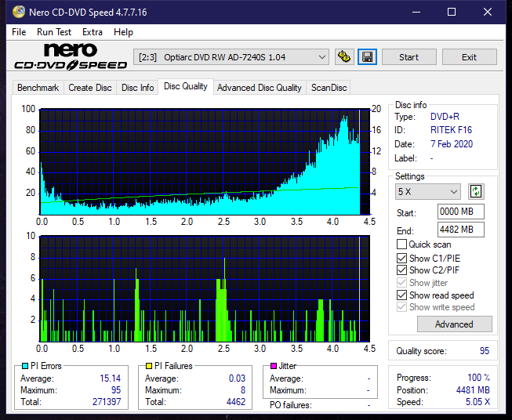Screen dimensions: 512x420
Task: Click the yellow PI Failures legend swatch
Action: (x=149, y=366)
